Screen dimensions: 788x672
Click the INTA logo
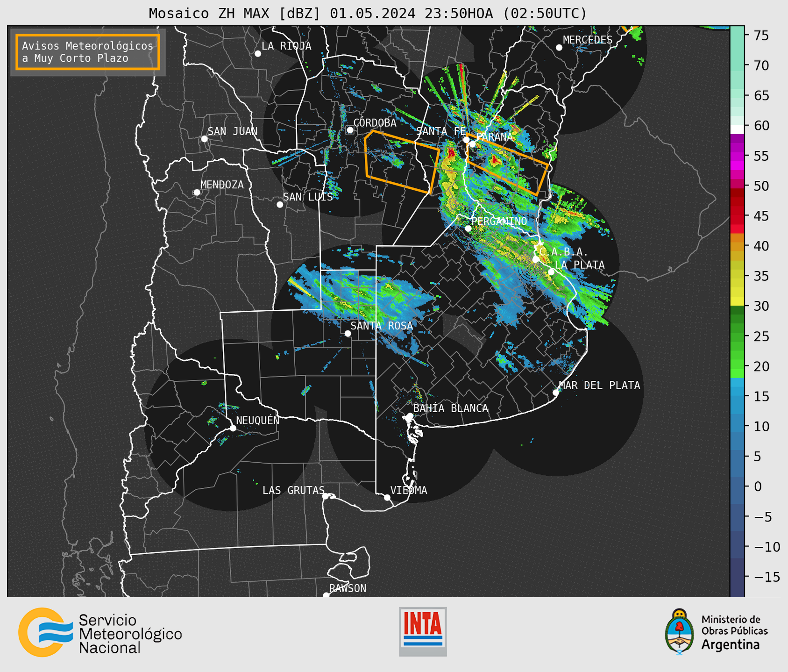click(x=423, y=631)
